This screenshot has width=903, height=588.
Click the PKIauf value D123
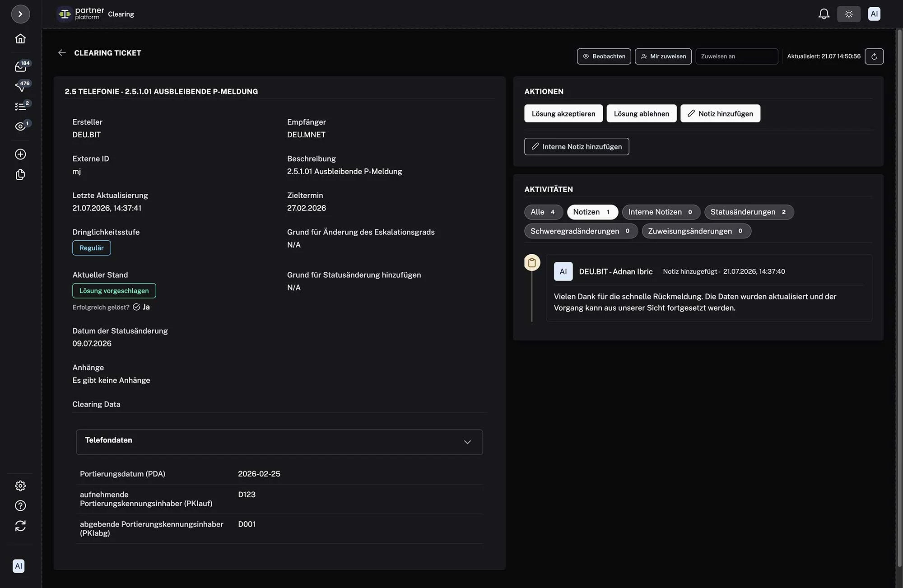(x=247, y=495)
